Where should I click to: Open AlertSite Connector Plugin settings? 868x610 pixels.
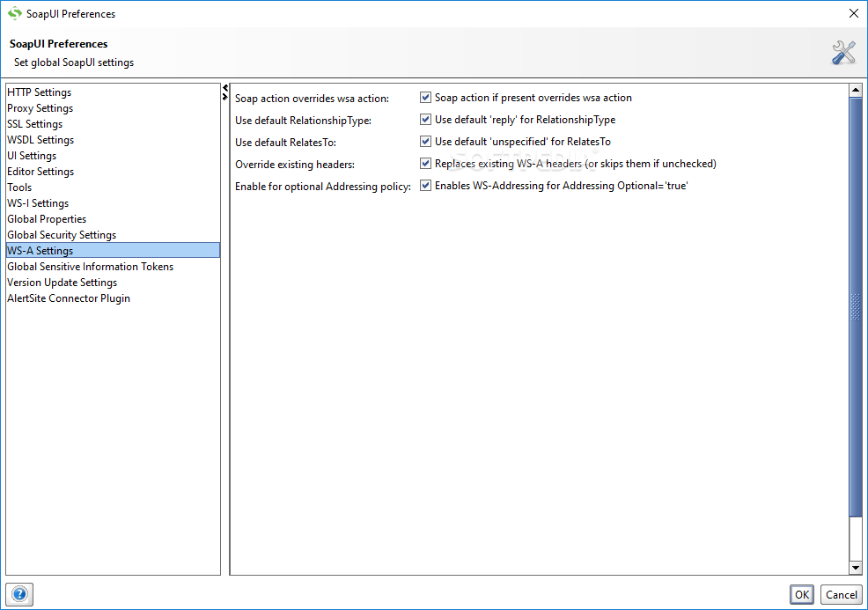point(113,298)
